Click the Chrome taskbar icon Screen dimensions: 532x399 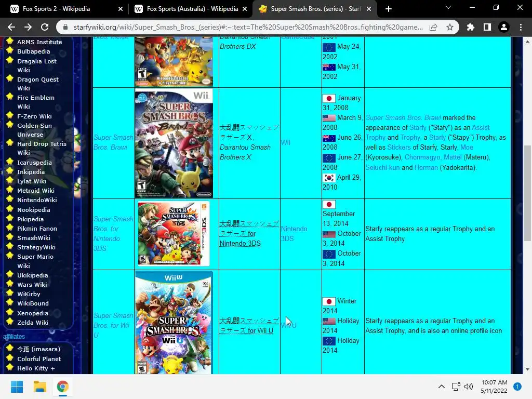62,387
